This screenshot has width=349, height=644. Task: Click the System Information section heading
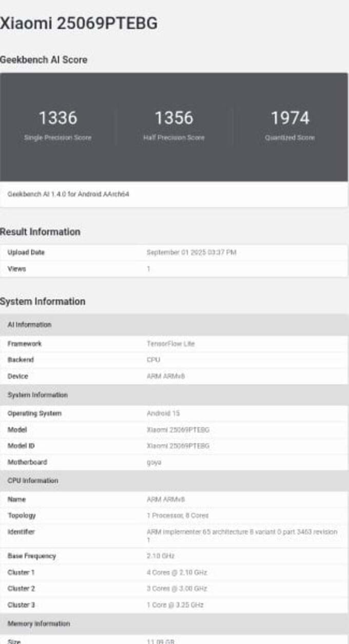[43, 301]
